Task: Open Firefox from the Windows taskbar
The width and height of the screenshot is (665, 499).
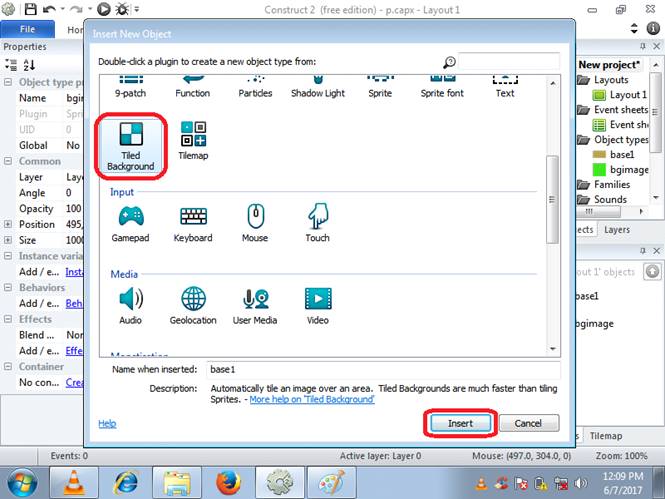Action: pyautogui.click(x=228, y=482)
